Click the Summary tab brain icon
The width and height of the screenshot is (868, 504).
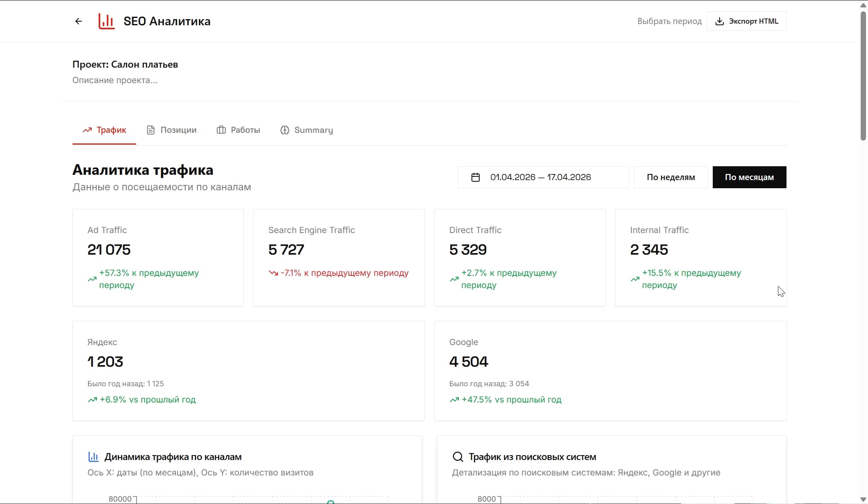click(x=285, y=130)
